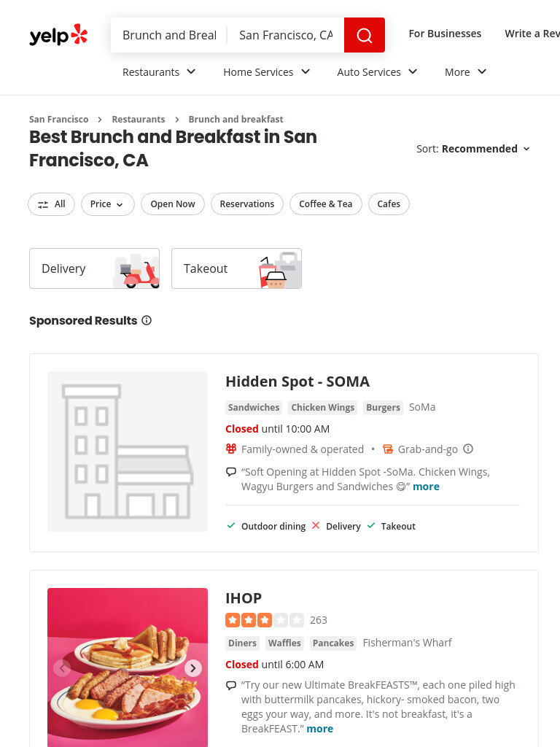
Task: Toggle the Reservations filter chip
Action: click(246, 204)
